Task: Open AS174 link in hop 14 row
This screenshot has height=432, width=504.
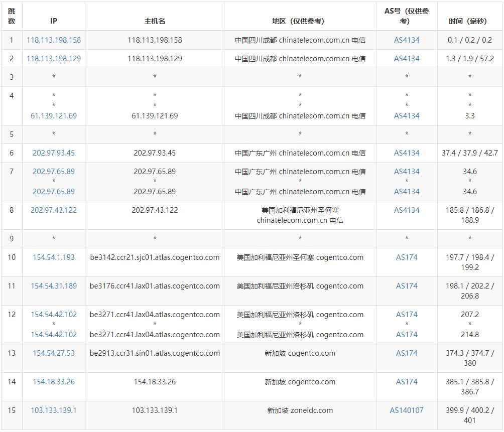Action: coord(407,381)
